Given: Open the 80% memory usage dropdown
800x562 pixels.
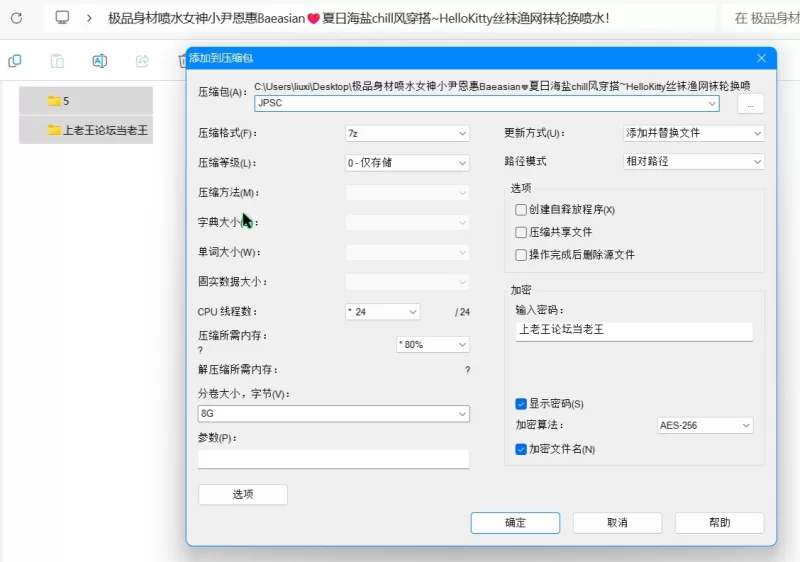Looking at the screenshot, I should point(433,345).
